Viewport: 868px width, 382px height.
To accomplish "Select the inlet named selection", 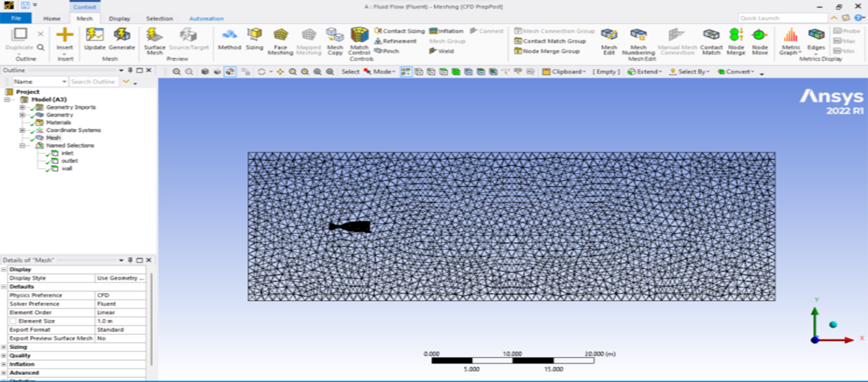I will point(67,153).
